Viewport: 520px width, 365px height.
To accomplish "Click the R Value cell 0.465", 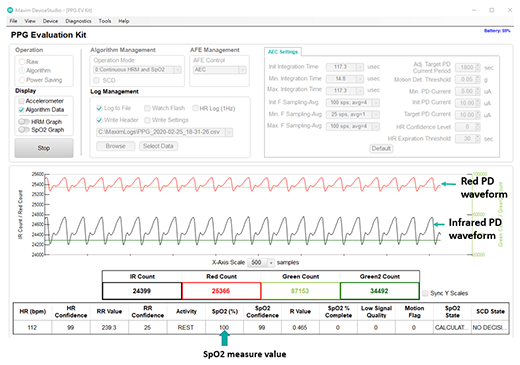I will (300, 328).
